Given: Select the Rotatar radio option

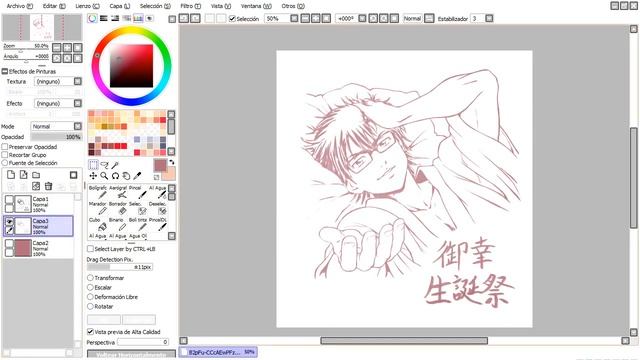Looking at the screenshot, I should click(90, 306).
